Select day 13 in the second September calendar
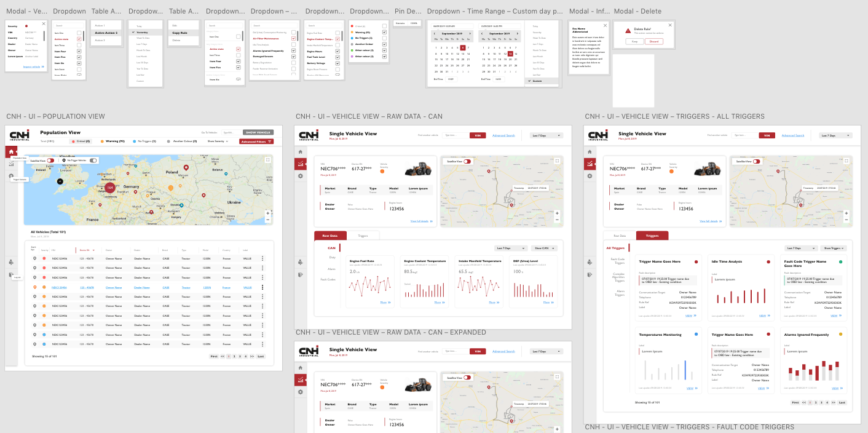The width and height of the screenshot is (868, 433). pos(510,54)
